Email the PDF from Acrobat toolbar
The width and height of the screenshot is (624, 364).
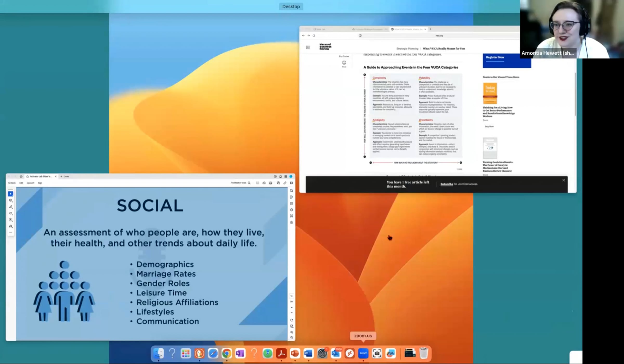(x=291, y=183)
